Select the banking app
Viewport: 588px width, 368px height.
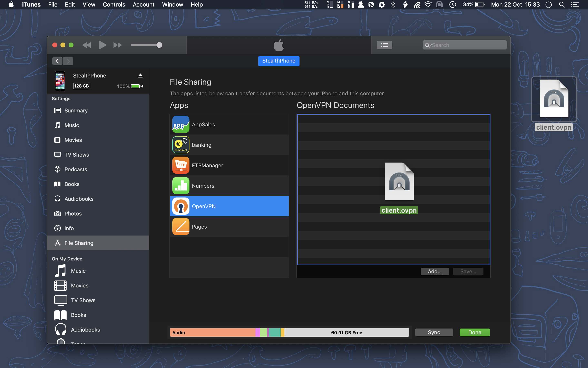(229, 145)
